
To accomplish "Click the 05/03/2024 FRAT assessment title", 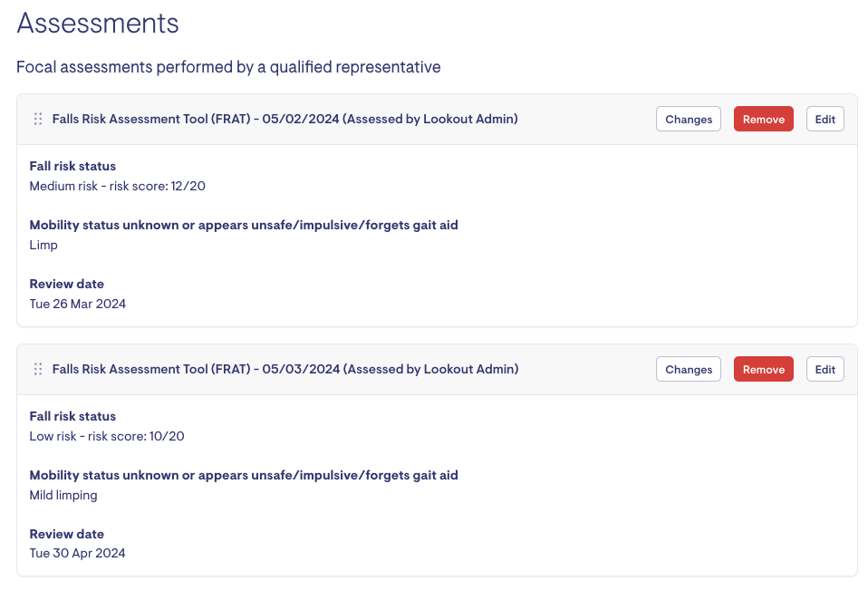I will click(285, 369).
